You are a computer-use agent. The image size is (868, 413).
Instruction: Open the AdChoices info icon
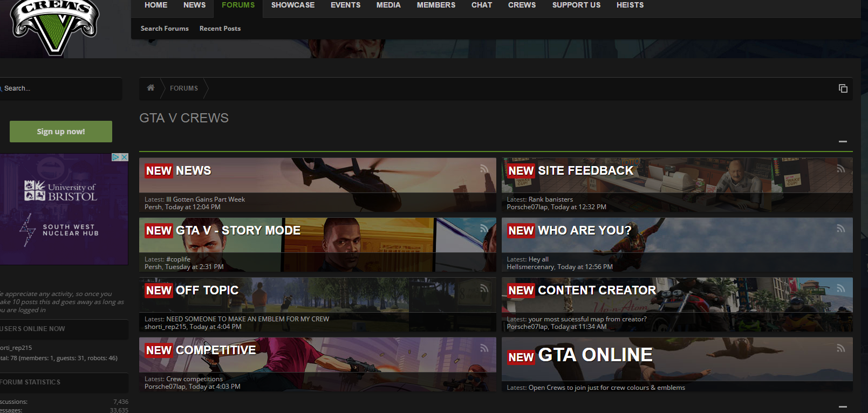(x=115, y=157)
